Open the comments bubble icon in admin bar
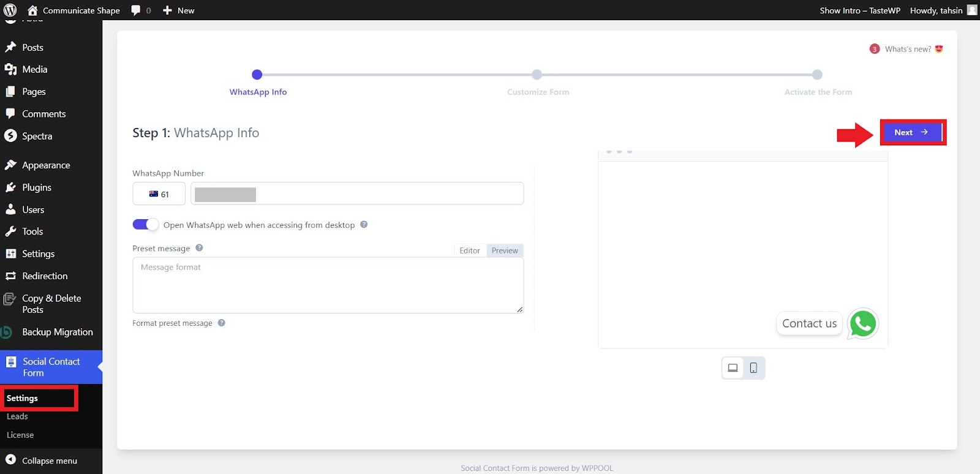Screen dimensions: 980x474 click(x=136, y=10)
